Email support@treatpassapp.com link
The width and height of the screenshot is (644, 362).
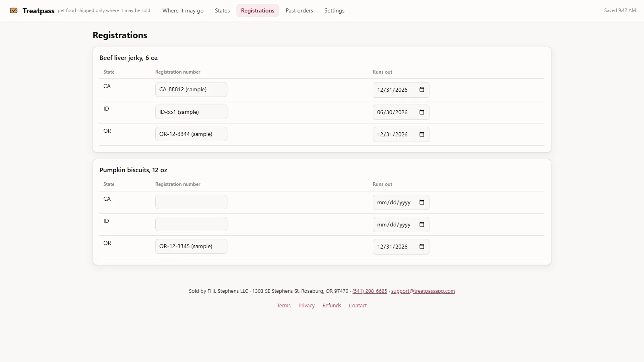[x=423, y=291]
